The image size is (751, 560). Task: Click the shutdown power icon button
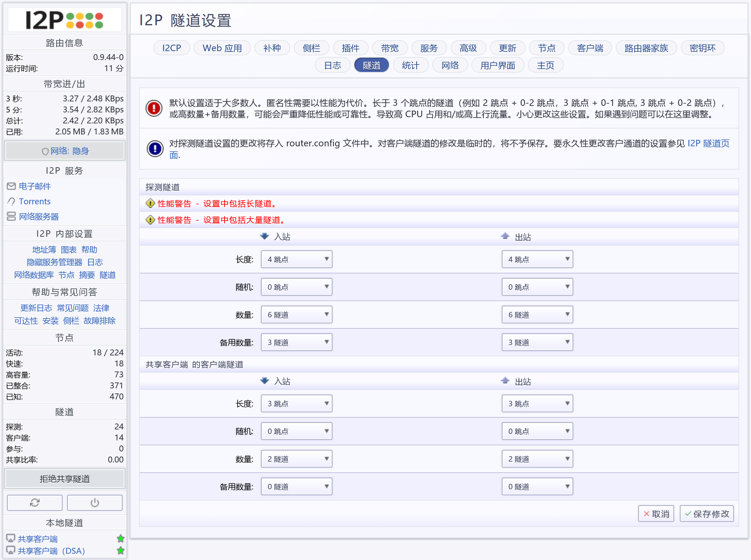[x=95, y=502]
